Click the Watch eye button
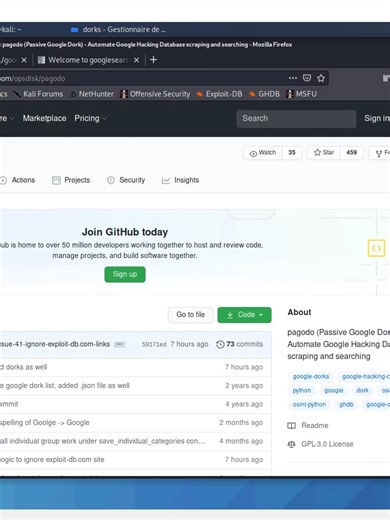This screenshot has width=390, height=520. 263,153
